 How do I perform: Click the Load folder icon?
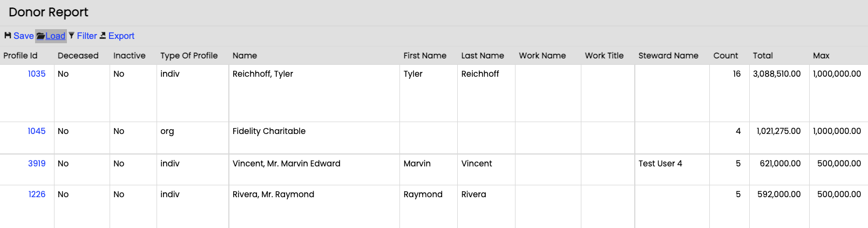[x=40, y=36]
